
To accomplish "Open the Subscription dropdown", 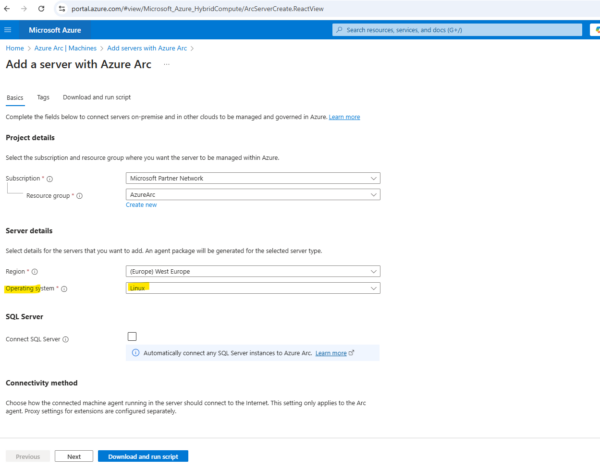I will click(x=253, y=178).
